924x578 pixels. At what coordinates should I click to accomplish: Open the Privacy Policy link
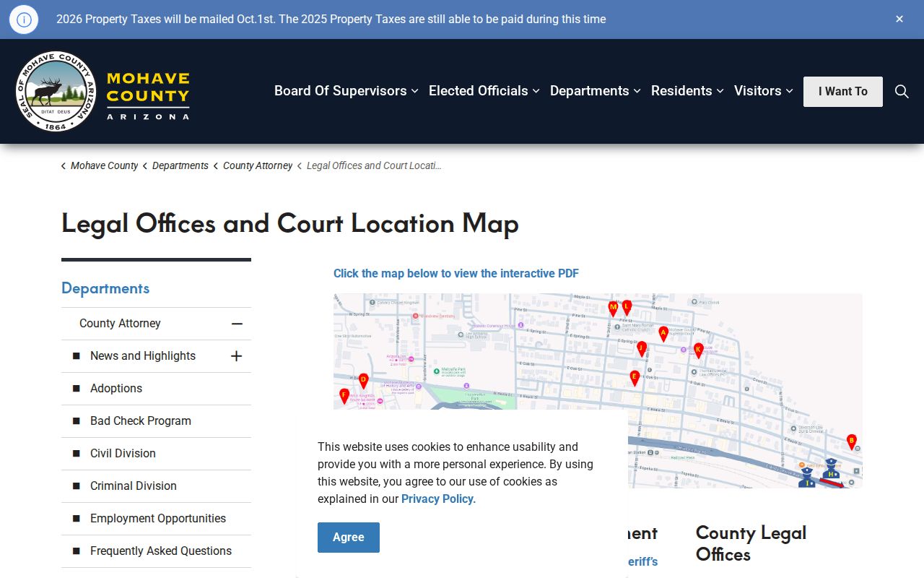coord(437,499)
